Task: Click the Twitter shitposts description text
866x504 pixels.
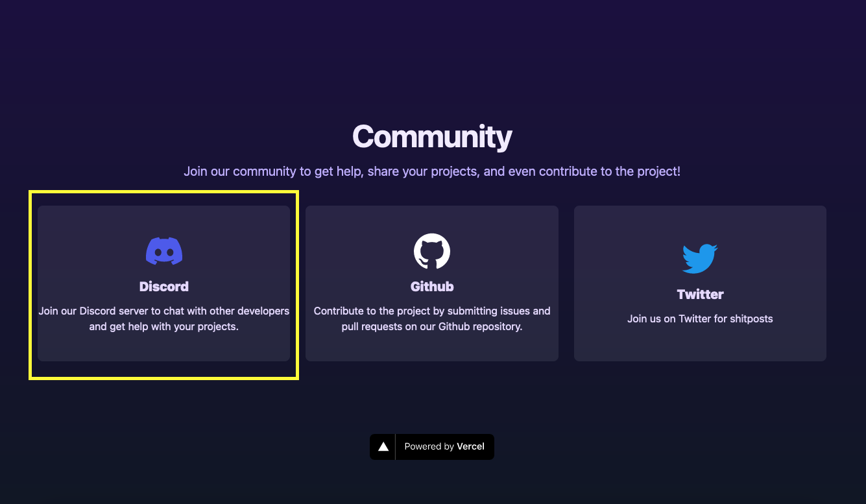Action: click(700, 318)
